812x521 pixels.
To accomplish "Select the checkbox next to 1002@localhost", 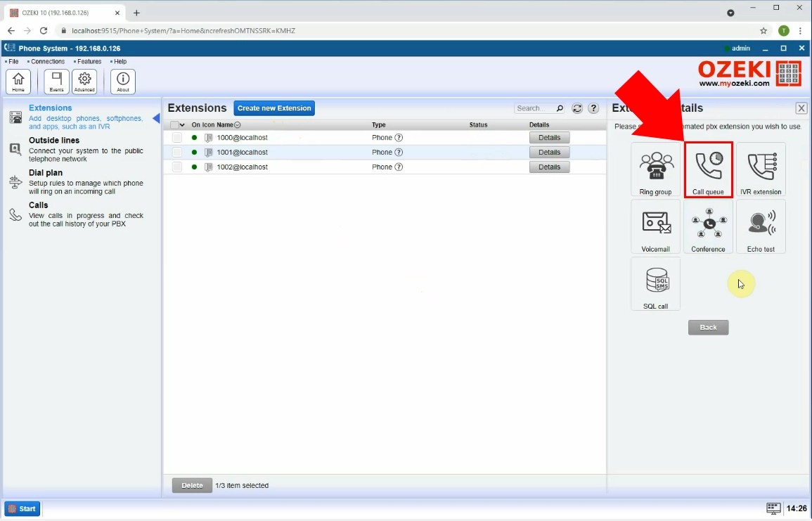I will coord(176,167).
